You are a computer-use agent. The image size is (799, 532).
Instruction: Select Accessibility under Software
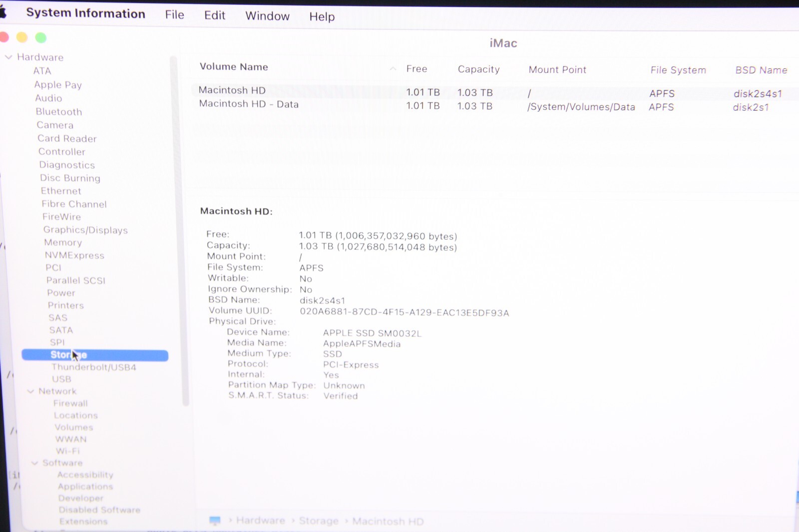(85, 475)
